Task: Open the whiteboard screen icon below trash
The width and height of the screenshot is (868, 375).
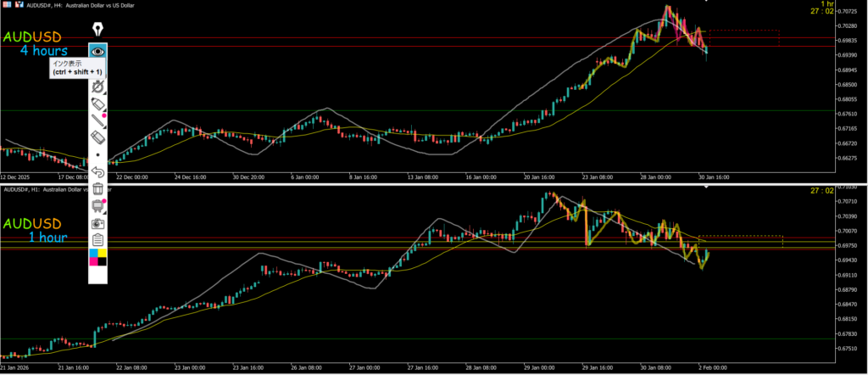Action: click(x=98, y=206)
